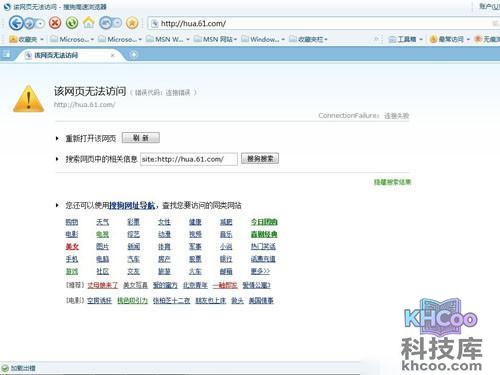Open the 新闻 news link

(133, 247)
